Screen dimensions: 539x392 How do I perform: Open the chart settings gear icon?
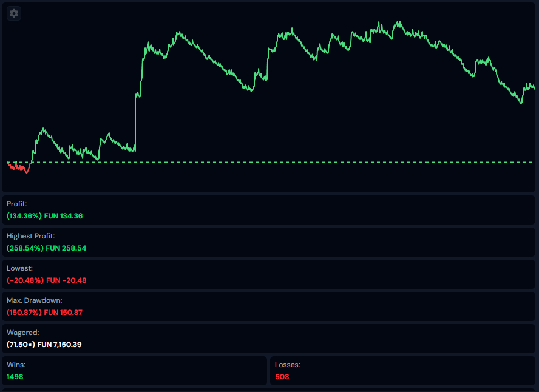tap(14, 13)
